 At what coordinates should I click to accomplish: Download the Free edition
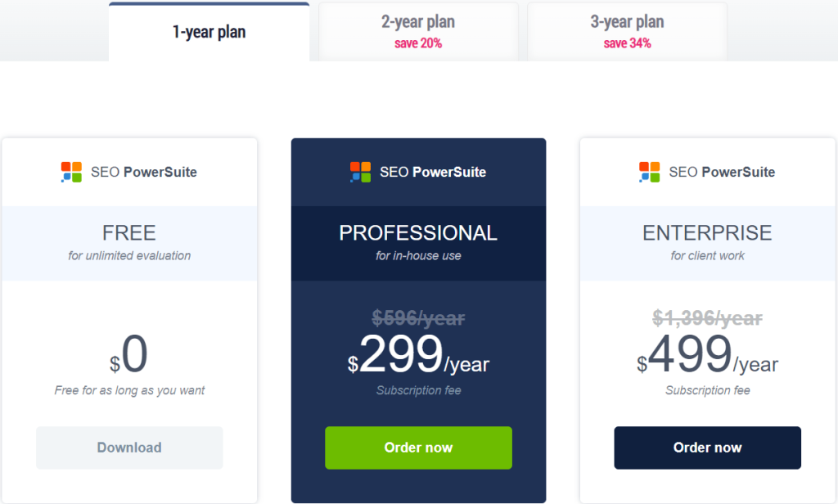coord(129,448)
